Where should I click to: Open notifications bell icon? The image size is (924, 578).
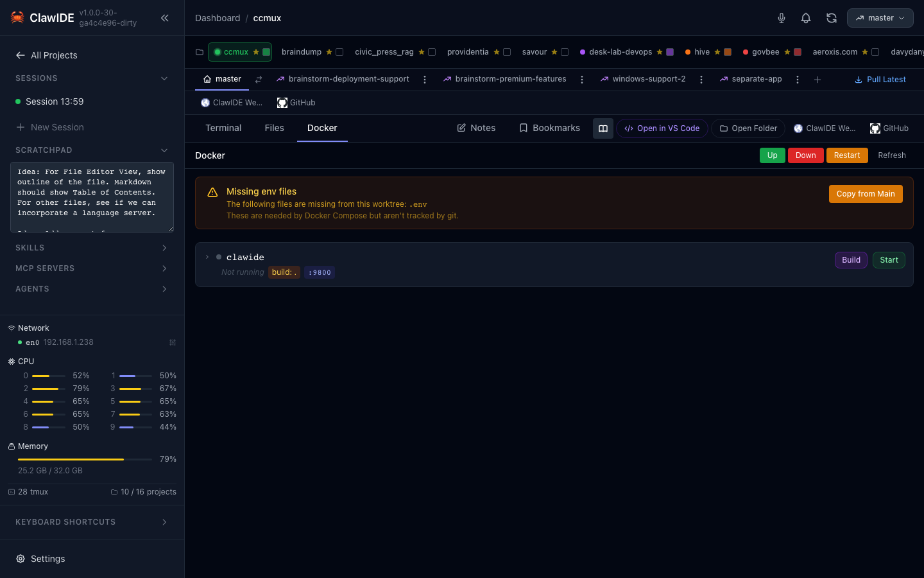806,18
